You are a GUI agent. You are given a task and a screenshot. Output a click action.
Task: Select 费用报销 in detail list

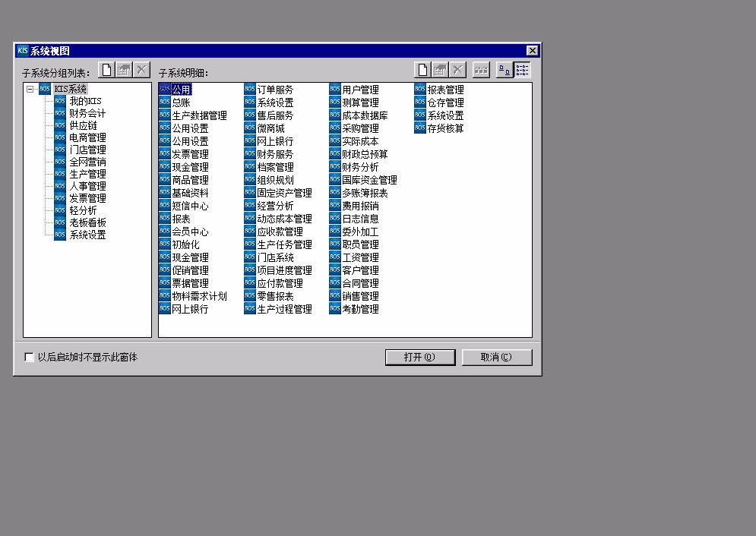tap(360, 206)
